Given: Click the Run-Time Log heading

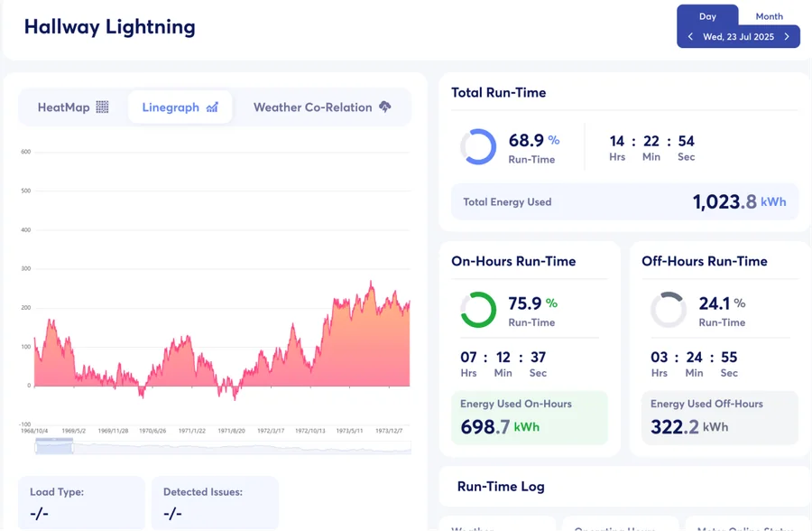Looking at the screenshot, I should (x=501, y=487).
